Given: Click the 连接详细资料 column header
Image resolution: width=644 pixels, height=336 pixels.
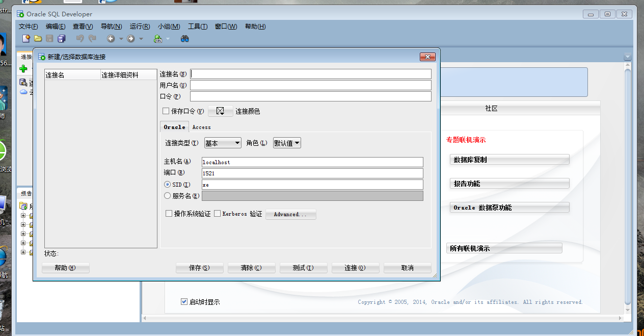Looking at the screenshot, I should pos(128,75).
